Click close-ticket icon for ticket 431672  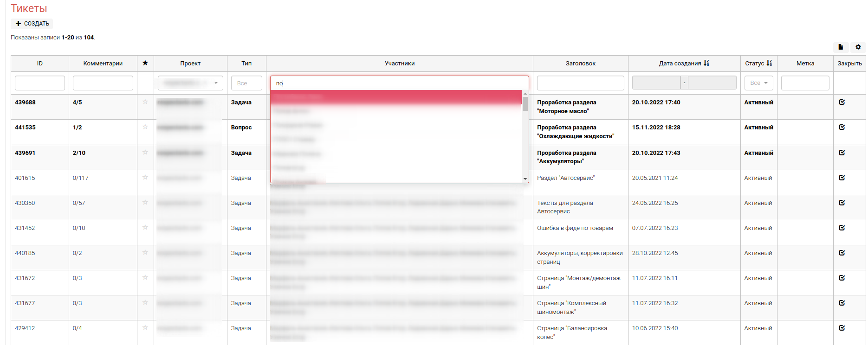click(x=842, y=278)
